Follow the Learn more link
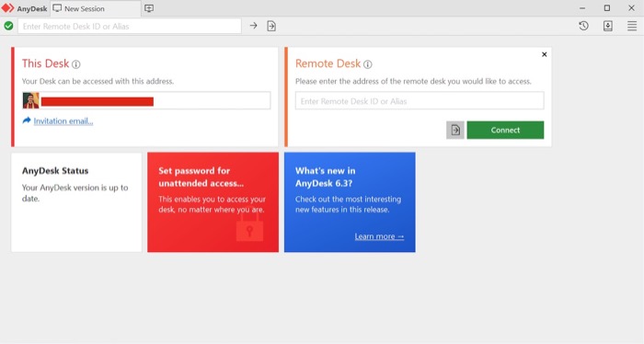Viewport: 644px width, 344px height. pyautogui.click(x=379, y=236)
